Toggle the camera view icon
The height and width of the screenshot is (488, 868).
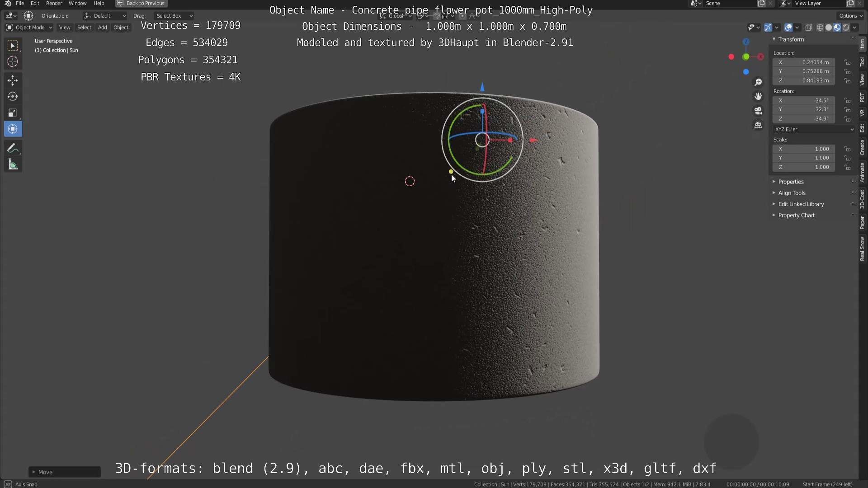(x=758, y=111)
